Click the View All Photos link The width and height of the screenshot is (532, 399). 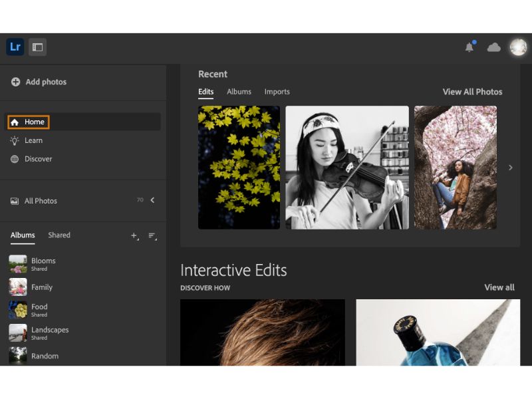[472, 92]
